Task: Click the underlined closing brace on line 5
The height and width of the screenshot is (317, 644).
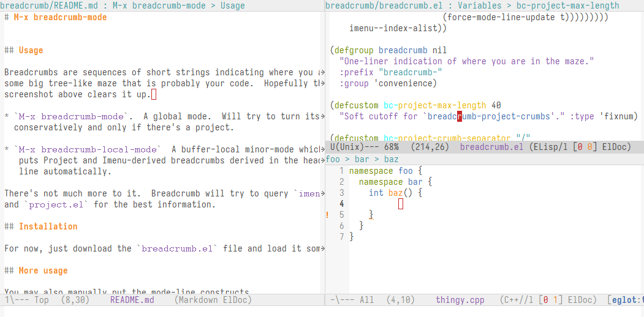Action: (x=371, y=215)
